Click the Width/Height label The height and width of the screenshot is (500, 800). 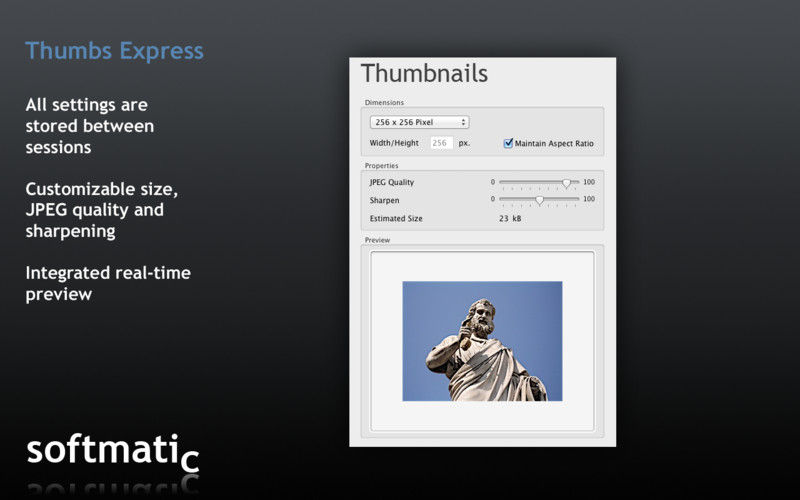pyautogui.click(x=394, y=143)
